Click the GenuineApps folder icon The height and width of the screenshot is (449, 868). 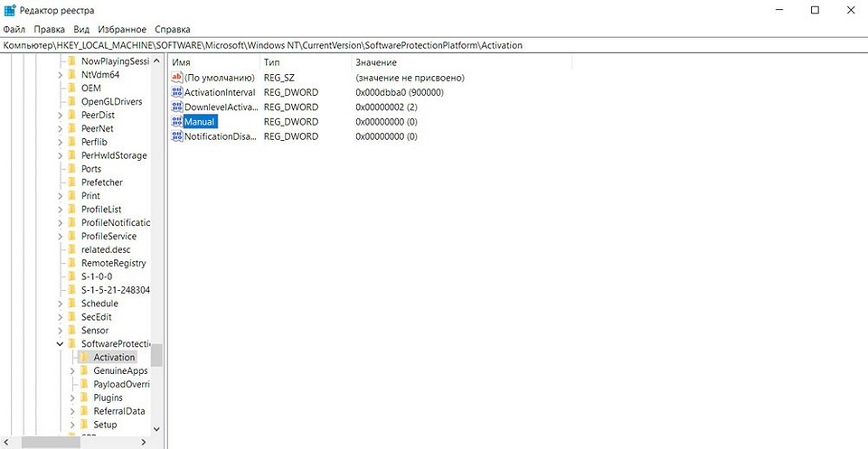pos(84,370)
